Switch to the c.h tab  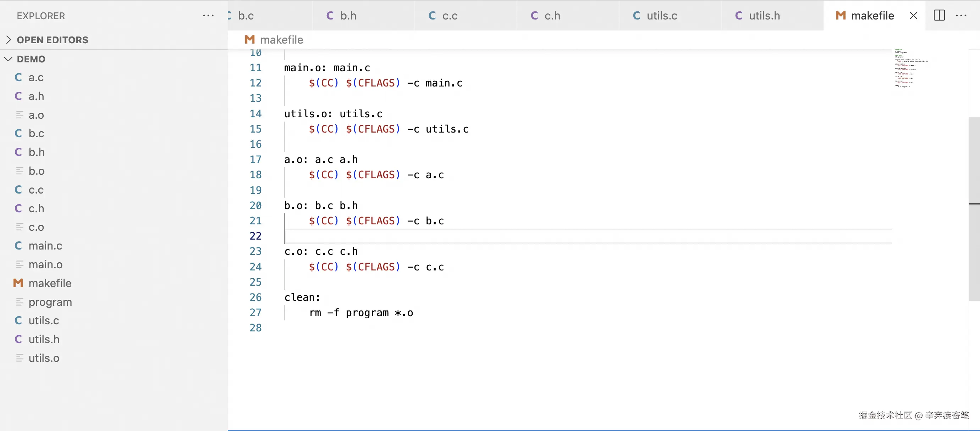click(x=552, y=16)
